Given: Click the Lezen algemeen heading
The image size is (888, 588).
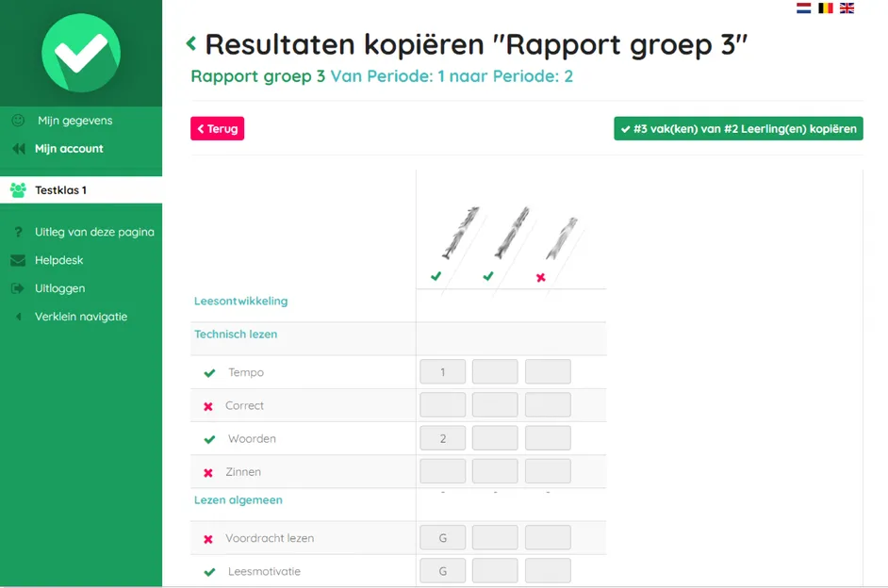Looking at the screenshot, I should [238, 499].
